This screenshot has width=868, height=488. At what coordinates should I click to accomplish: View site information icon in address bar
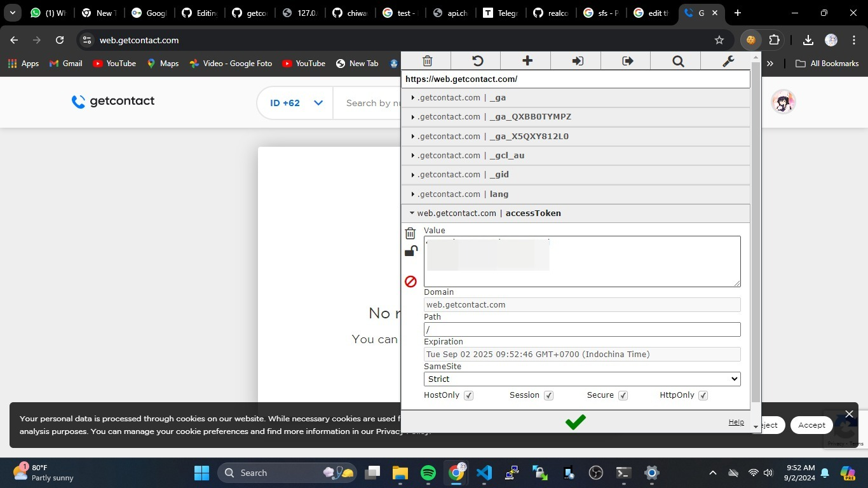[87, 40]
